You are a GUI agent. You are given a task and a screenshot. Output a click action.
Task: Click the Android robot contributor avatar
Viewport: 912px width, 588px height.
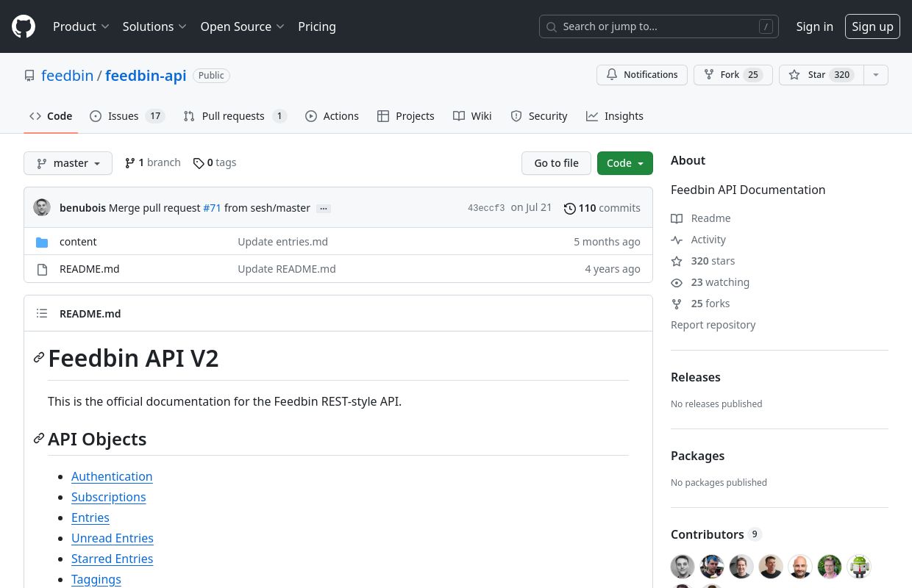coord(859,566)
